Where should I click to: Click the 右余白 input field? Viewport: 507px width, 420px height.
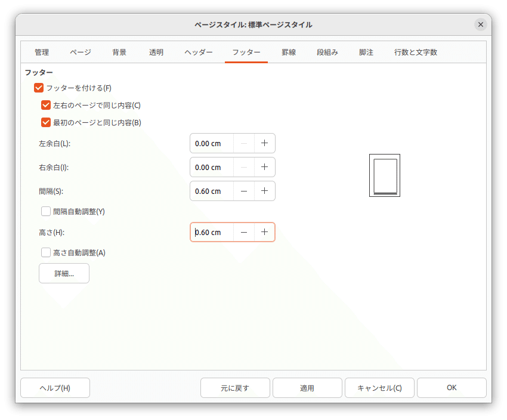click(x=212, y=167)
